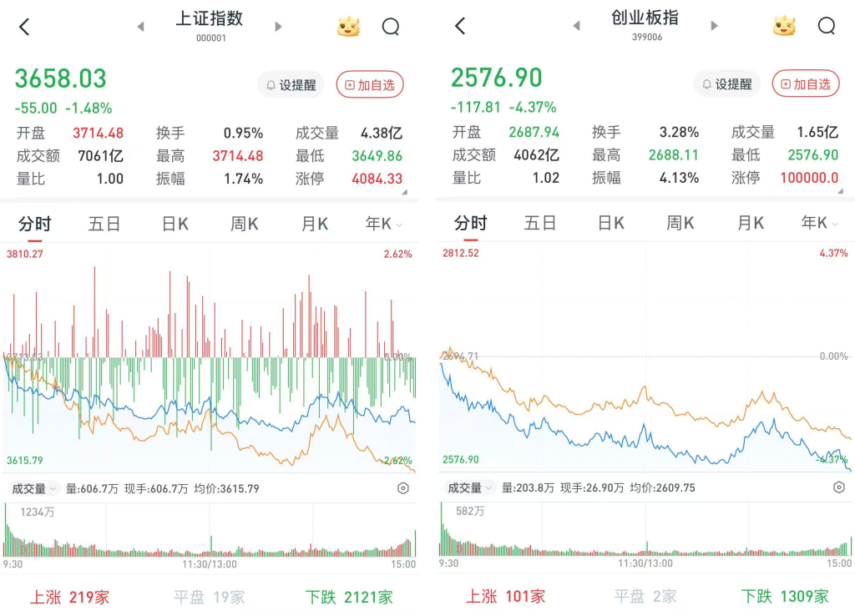Tap 创业板指 title with code 399006
The width and height of the screenshot is (855, 616).
click(x=645, y=24)
